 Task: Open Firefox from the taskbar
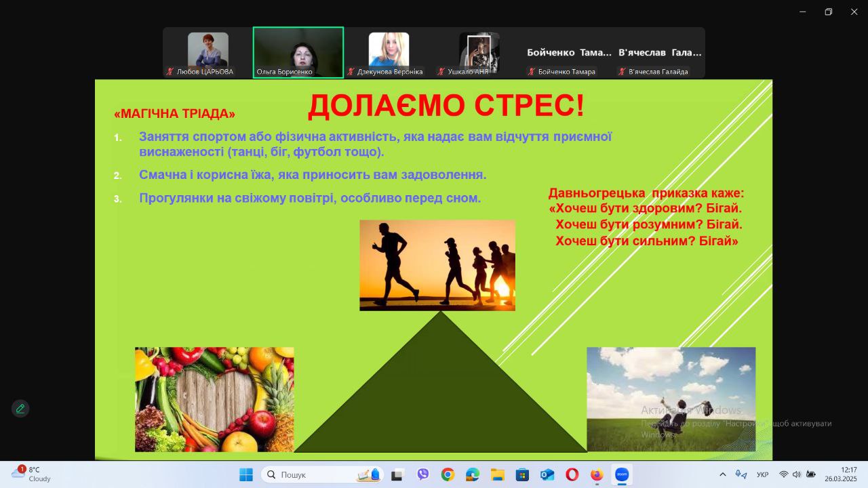pyautogui.click(x=597, y=474)
